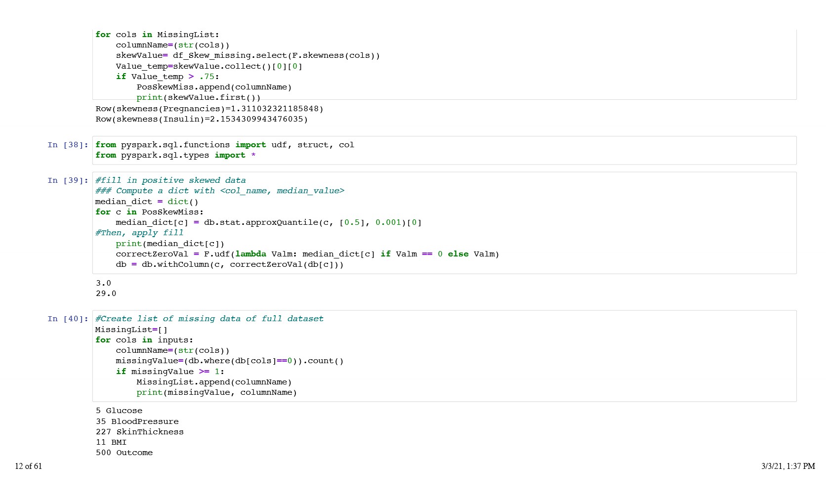Select the In [39] cell prompt
Image resolution: width=830 pixels, height=504 pixels.
point(68,180)
